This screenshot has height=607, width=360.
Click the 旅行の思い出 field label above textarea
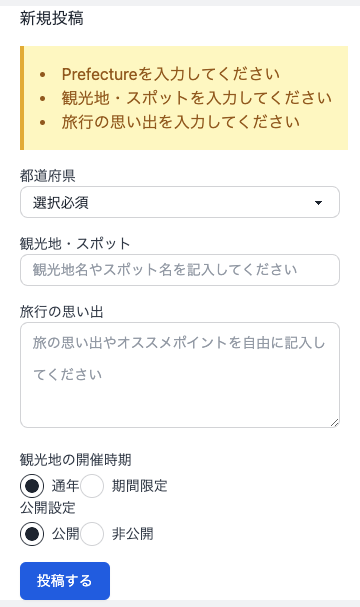pos(62,312)
